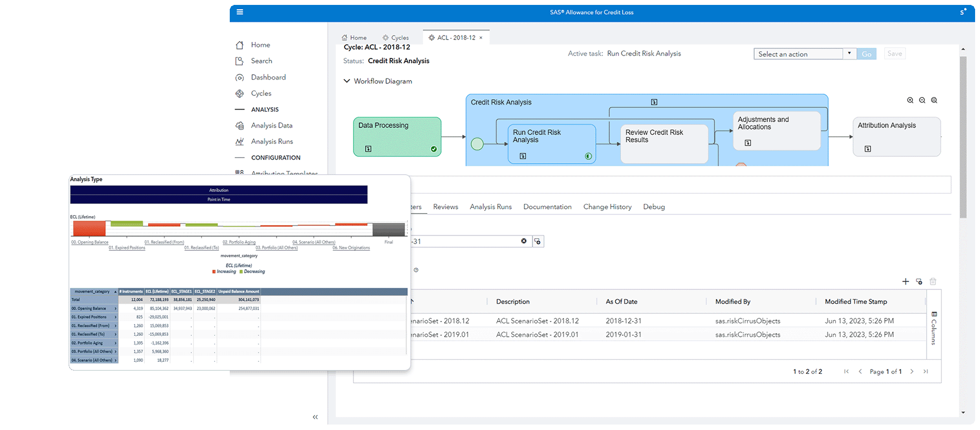Expand the 02. Portfolio Aging row
Viewport: 980px width, 430px height.
[x=115, y=343]
